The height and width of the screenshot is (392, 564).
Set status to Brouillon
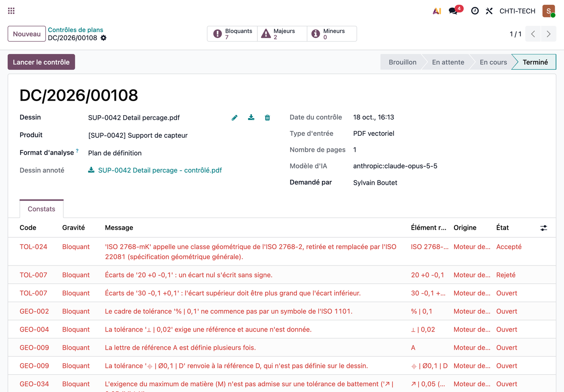click(402, 62)
